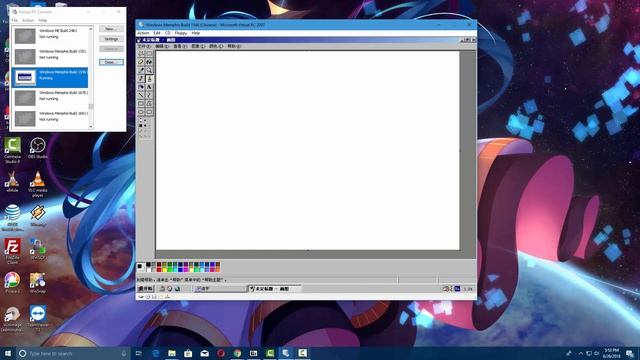The width and height of the screenshot is (640, 360).
Task: Open the Edit menu in Virtual PC 2007 window
Action: pyautogui.click(x=157, y=33)
